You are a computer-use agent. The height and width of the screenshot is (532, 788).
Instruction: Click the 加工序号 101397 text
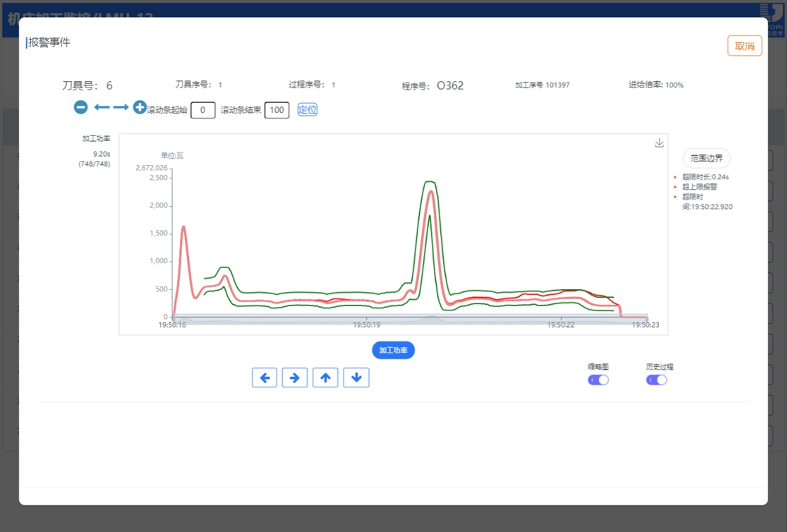542,85
